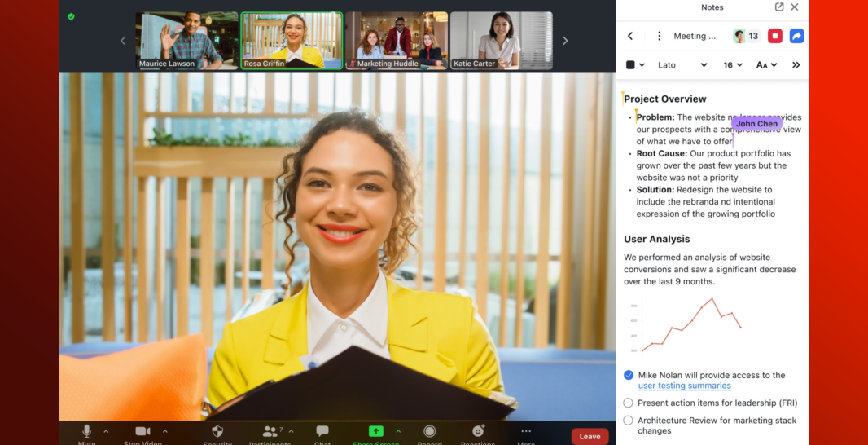
Task: Uncheck the Mike Nolan action item
Action: tap(629, 375)
